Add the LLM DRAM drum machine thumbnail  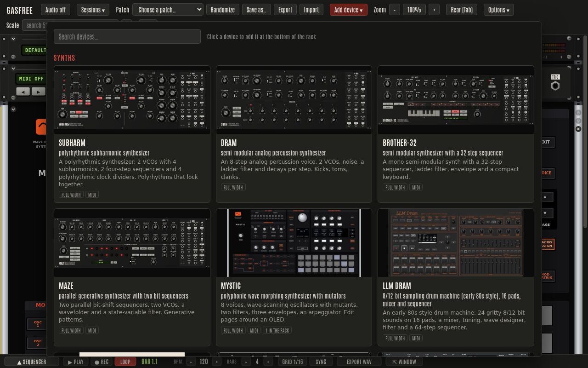tap(456, 243)
